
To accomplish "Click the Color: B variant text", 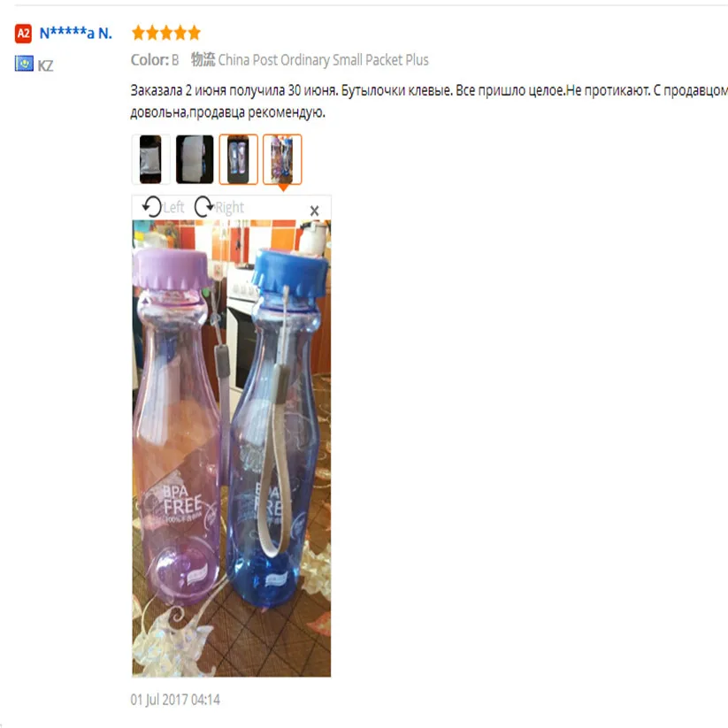I will pyautogui.click(x=155, y=60).
